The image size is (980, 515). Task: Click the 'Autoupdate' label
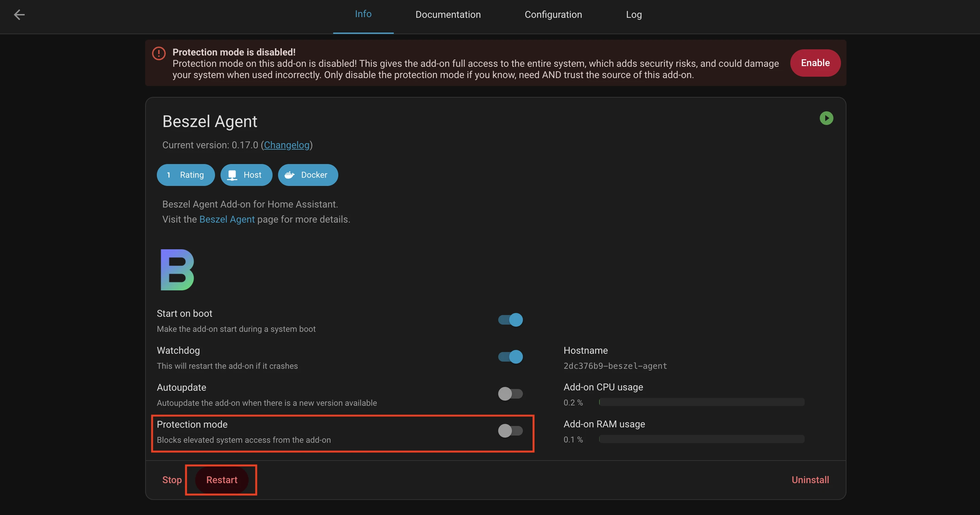(x=181, y=387)
